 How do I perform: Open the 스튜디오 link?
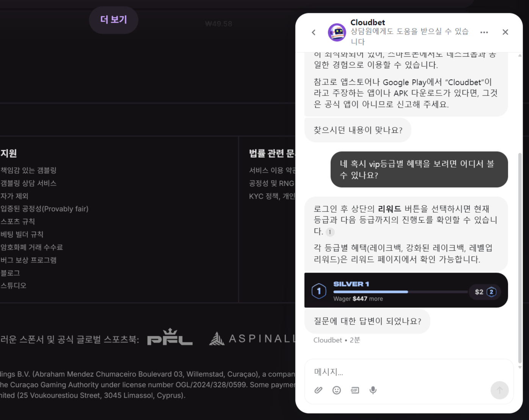pos(13,285)
